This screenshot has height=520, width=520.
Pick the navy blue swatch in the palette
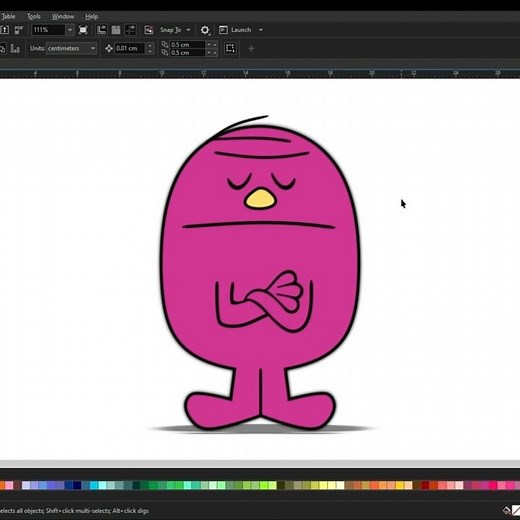point(77,485)
